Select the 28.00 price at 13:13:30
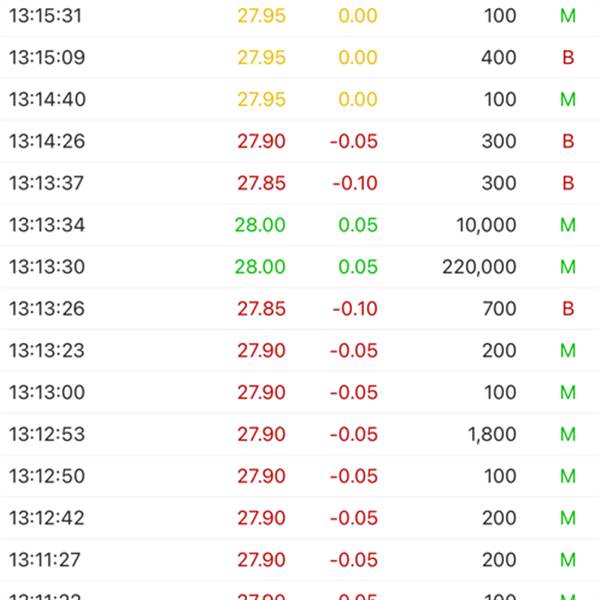600x600 pixels. coord(260,267)
